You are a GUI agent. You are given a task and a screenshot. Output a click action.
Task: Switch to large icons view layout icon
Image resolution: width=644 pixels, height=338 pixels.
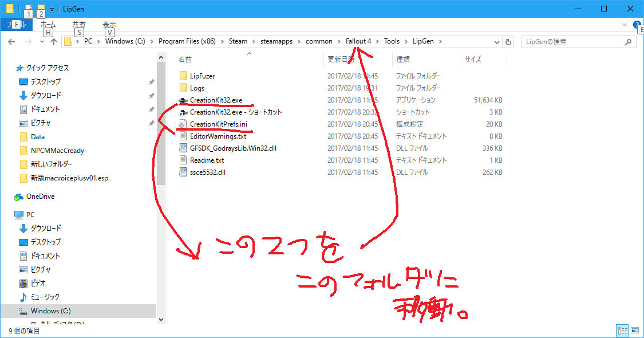tap(635, 330)
